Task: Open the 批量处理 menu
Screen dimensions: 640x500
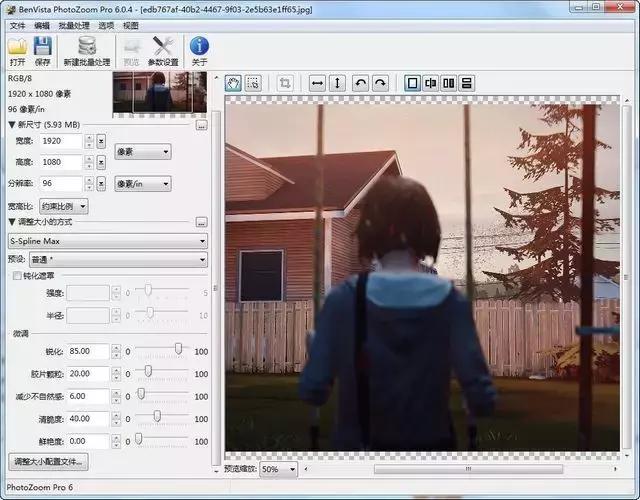Action: pos(74,26)
